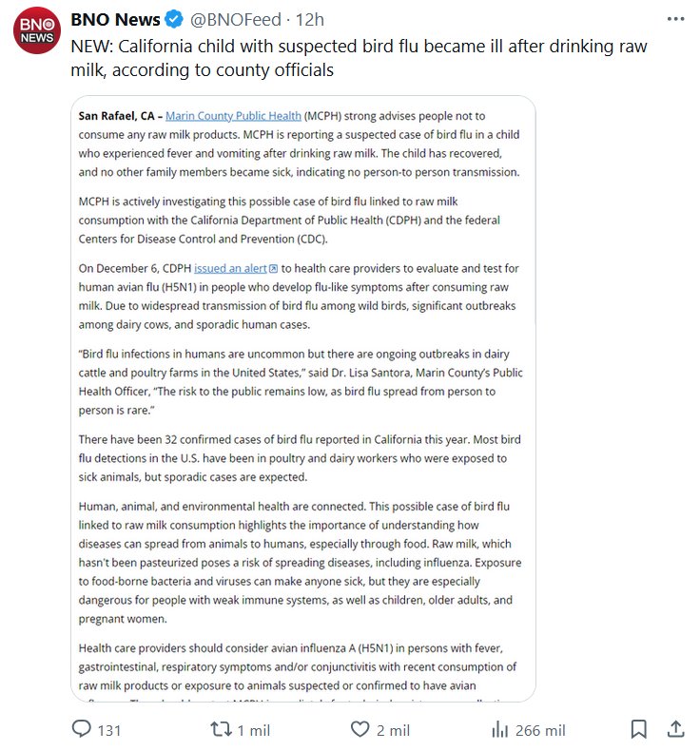This screenshot has width=700, height=751.
Task: Click the 131 replies count
Action: (x=109, y=730)
